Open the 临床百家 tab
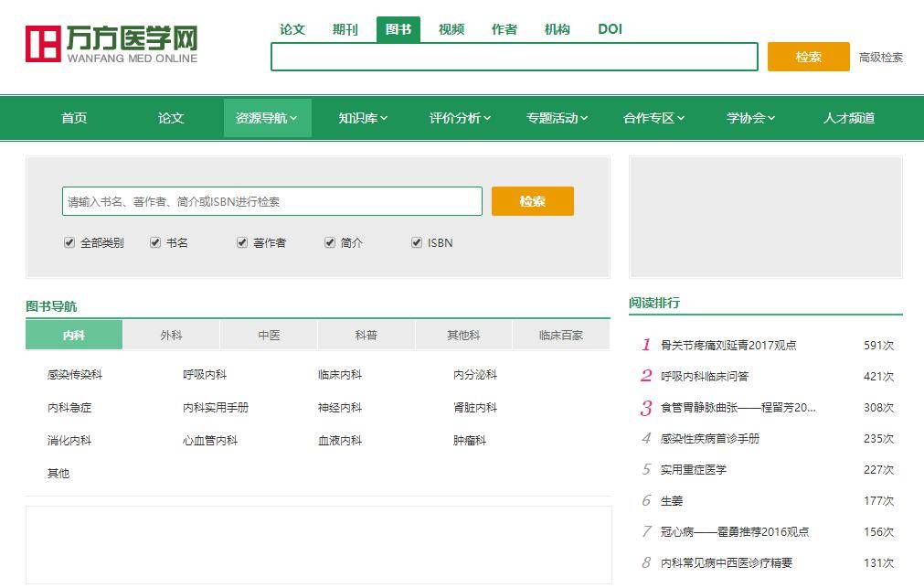The width and height of the screenshot is (924, 588). tap(560, 335)
